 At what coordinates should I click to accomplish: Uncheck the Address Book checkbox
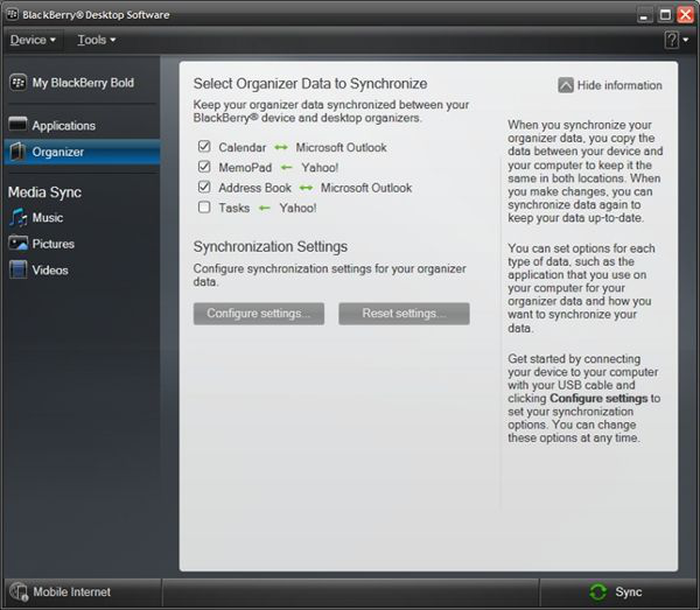(204, 187)
